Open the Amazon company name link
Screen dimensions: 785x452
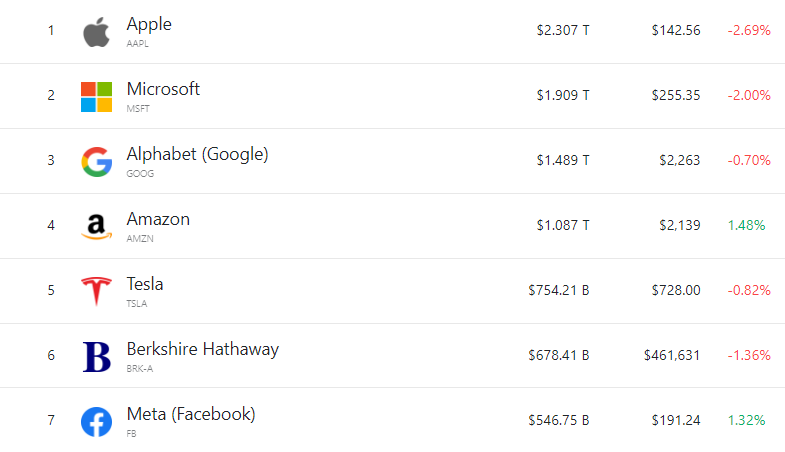(x=158, y=219)
